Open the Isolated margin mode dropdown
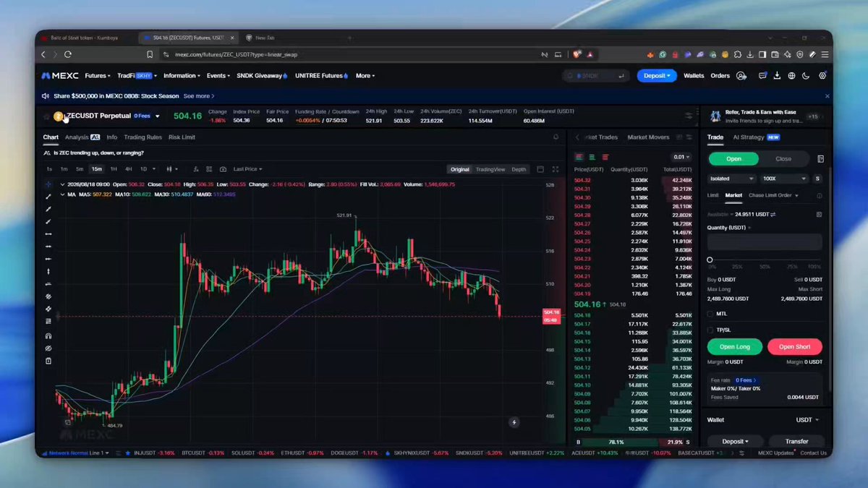Screen dimensions: 868x488 click(x=731, y=179)
